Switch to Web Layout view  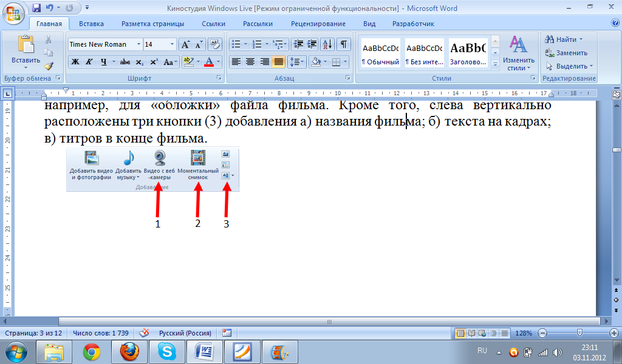482,333
